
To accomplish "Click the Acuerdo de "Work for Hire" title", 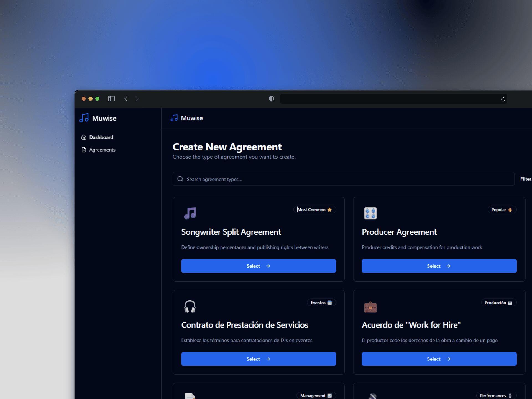I will 411,325.
